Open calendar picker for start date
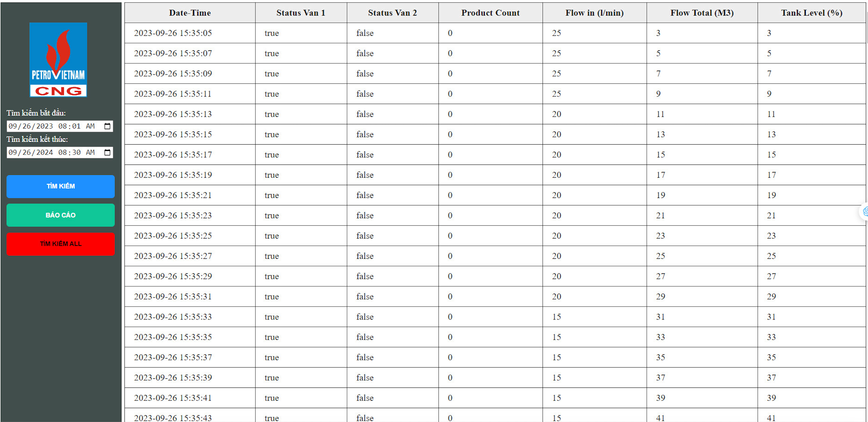 [107, 126]
